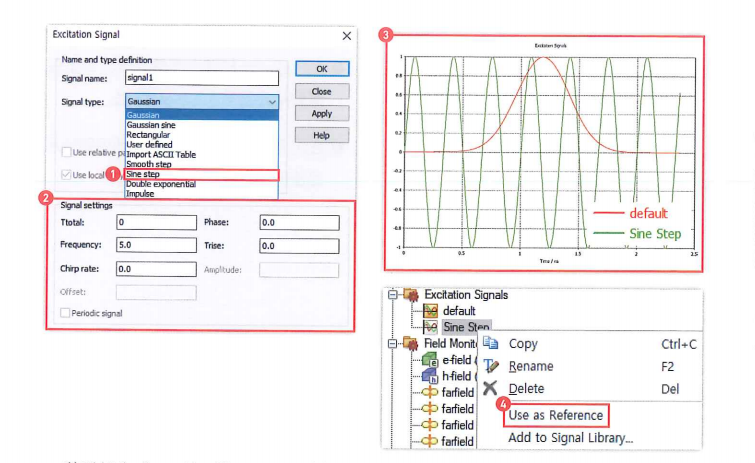The image size is (755, 463).
Task: Click the Phase input field
Action: (299, 222)
